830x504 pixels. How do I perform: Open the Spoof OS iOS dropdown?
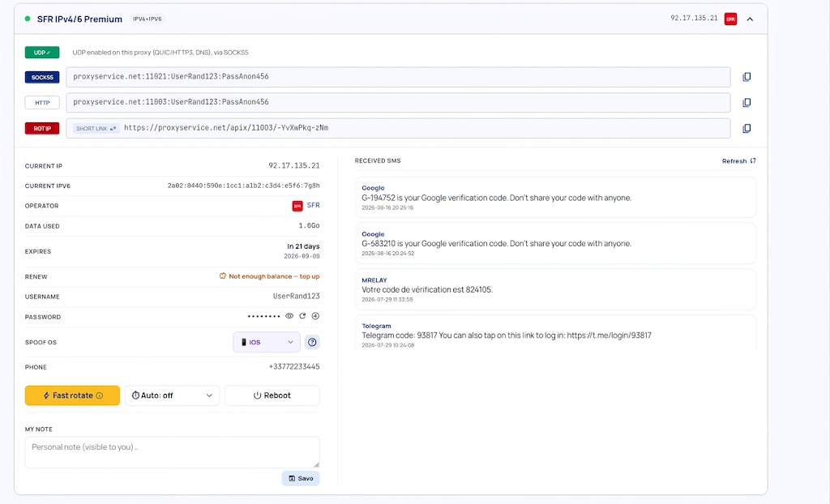click(x=267, y=342)
